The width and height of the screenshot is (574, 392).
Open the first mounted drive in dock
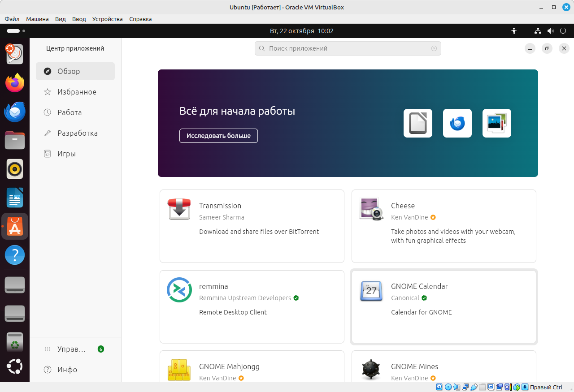tap(15, 285)
